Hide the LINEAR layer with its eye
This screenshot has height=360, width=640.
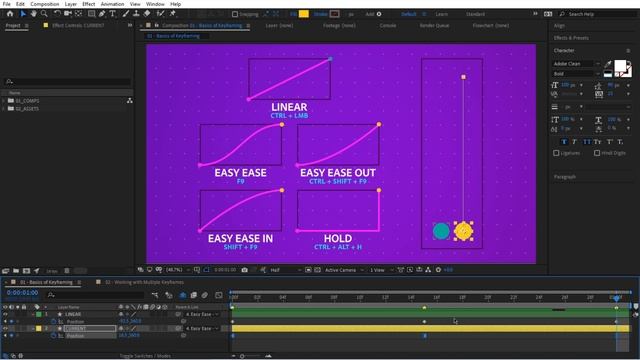tap(5, 314)
